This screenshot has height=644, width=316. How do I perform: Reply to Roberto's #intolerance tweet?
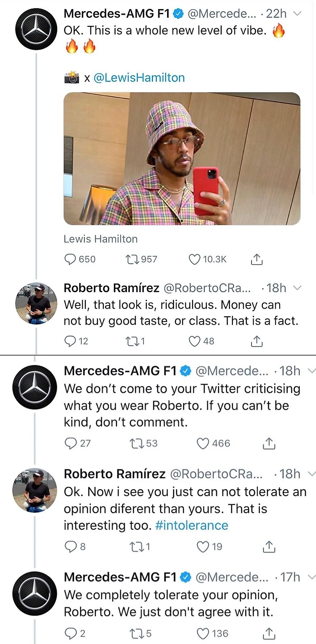pyautogui.click(x=70, y=547)
